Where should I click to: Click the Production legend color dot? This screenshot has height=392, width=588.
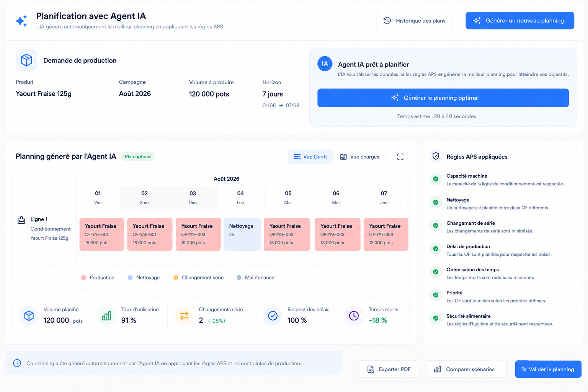tap(83, 278)
